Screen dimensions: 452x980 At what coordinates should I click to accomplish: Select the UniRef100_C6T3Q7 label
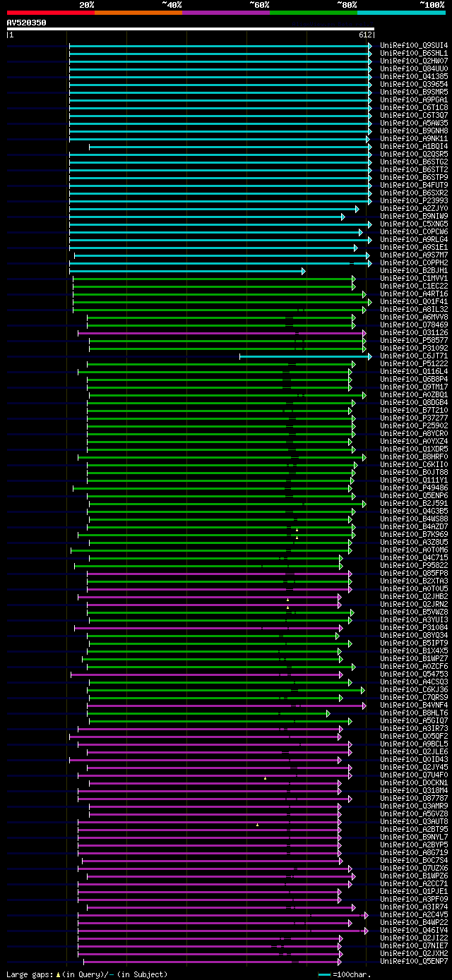[414, 115]
